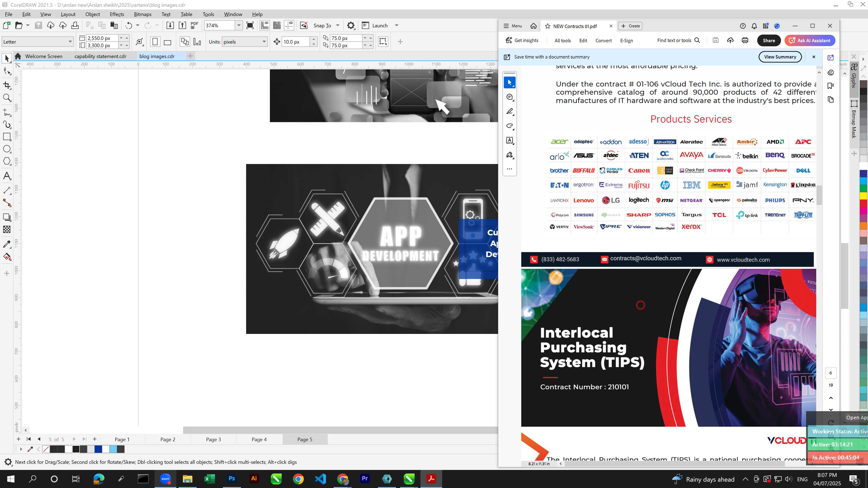Viewport: 868px width, 488px height.
Task: Select the Rectangle tool
Action: (7, 137)
